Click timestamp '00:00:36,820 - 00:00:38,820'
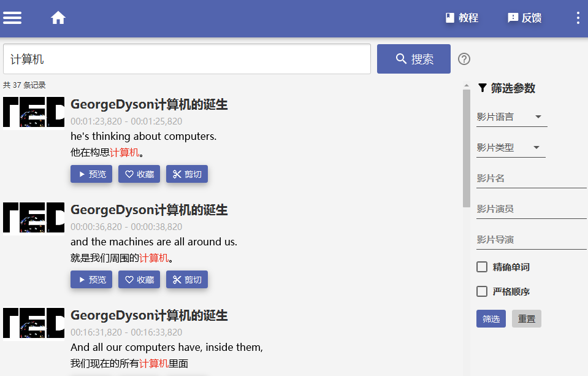Viewport: 588px width, 376px height. [126, 227]
